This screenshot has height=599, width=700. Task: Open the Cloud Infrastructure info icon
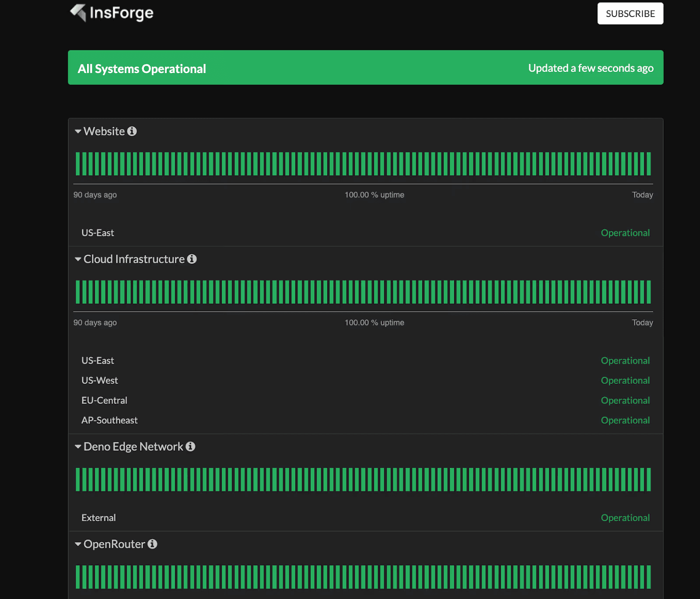[192, 259]
